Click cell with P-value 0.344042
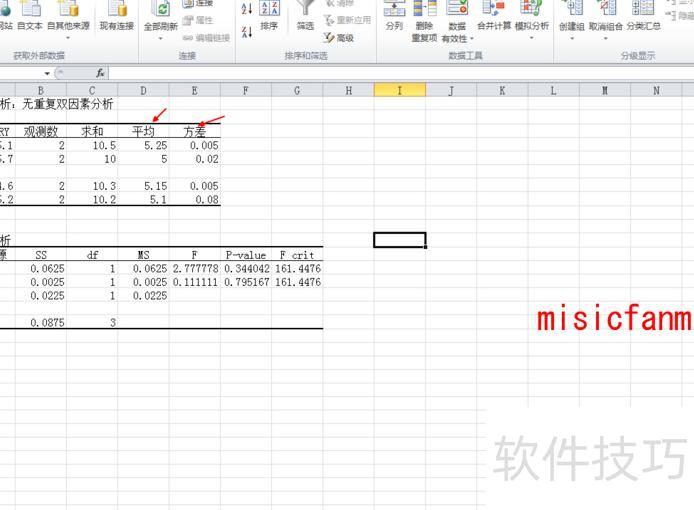This screenshot has width=694, height=510. coord(246,268)
